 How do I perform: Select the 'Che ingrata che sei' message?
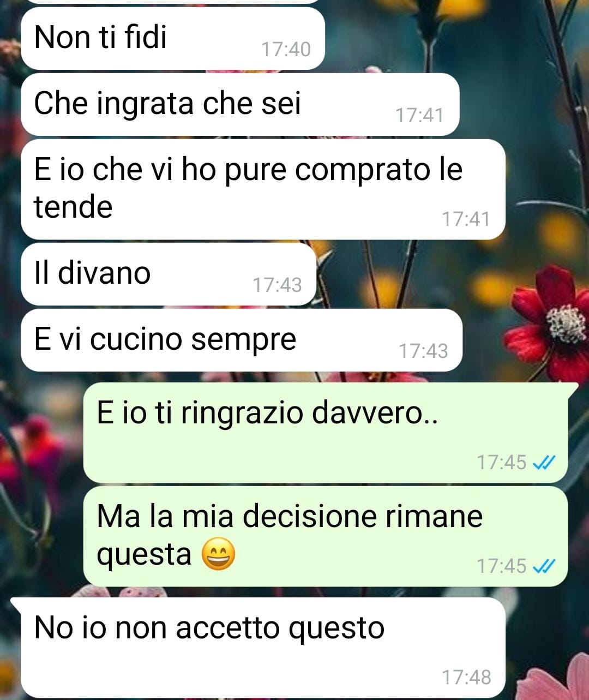(240, 104)
